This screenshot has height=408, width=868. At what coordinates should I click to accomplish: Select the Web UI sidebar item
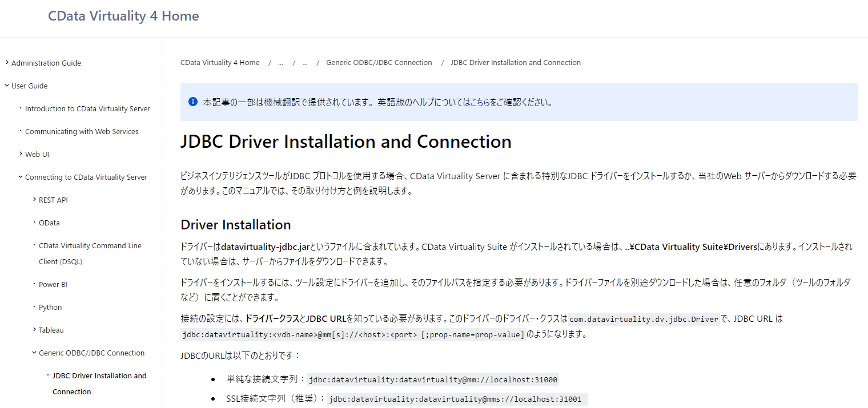pyautogui.click(x=37, y=154)
